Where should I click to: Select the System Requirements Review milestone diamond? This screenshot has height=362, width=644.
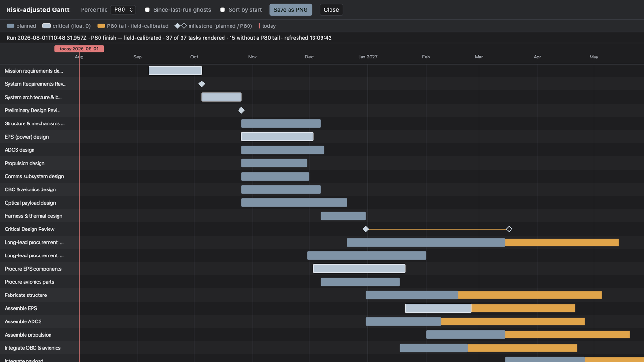point(202,84)
